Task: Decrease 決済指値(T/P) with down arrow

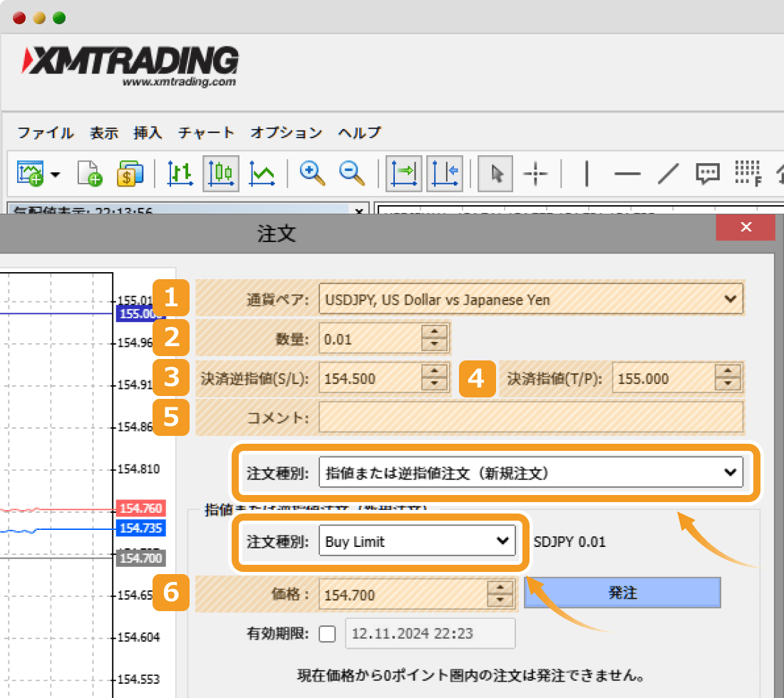Action: tap(728, 384)
